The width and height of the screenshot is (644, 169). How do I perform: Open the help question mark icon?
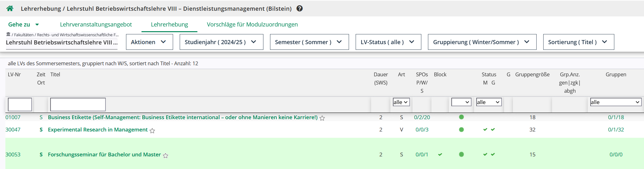(x=300, y=9)
